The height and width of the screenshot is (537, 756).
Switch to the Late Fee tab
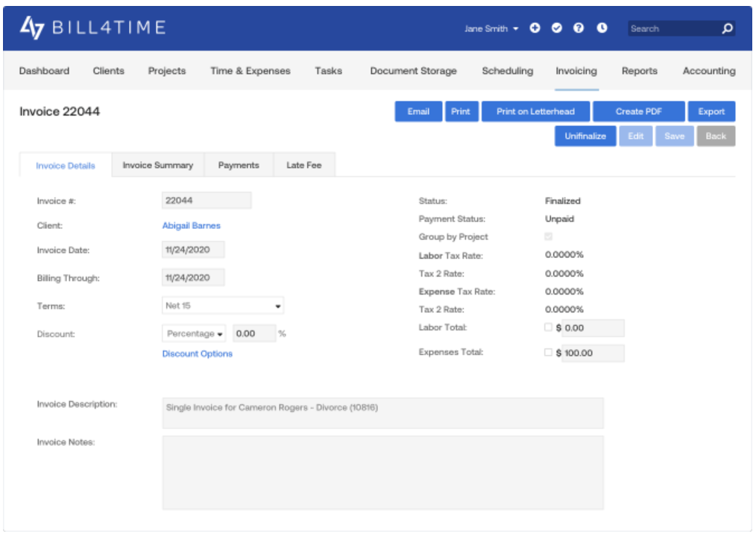tap(303, 165)
